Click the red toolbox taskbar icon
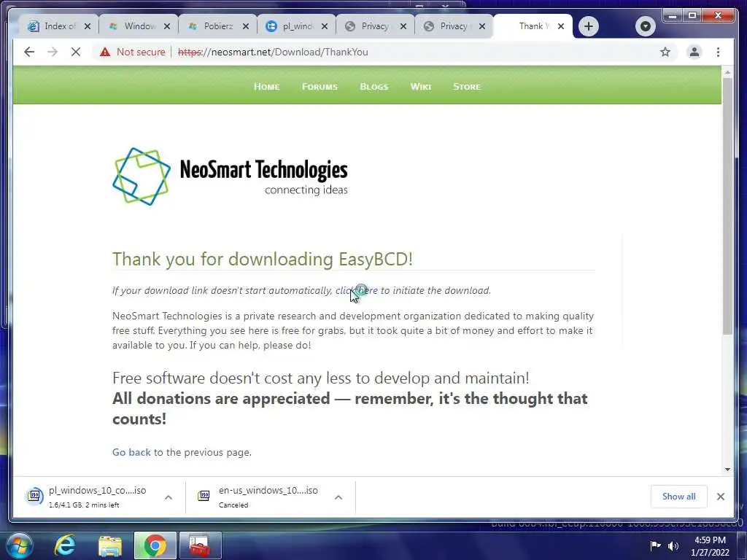 click(200, 545)
